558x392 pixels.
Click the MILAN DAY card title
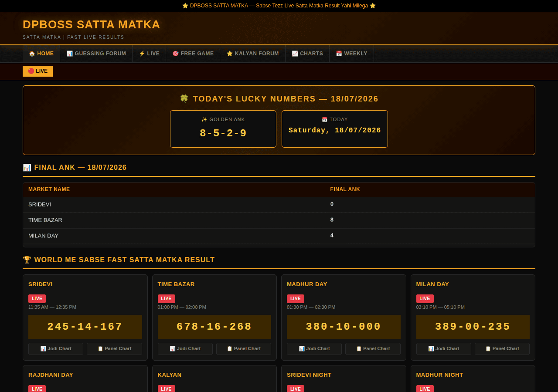click(x=432, y=284)
